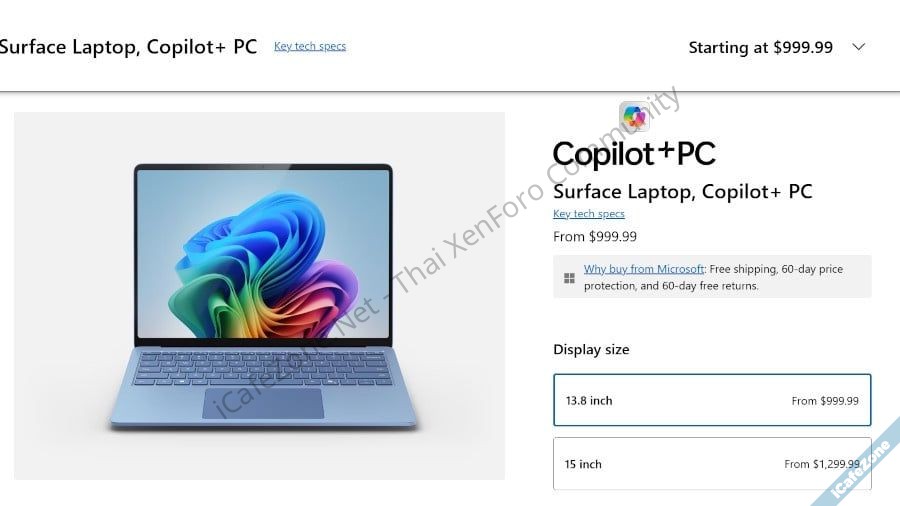This screenshot has height=506, width=900.
Task: Click the Display size section label
Action: [x=591, y=349]
